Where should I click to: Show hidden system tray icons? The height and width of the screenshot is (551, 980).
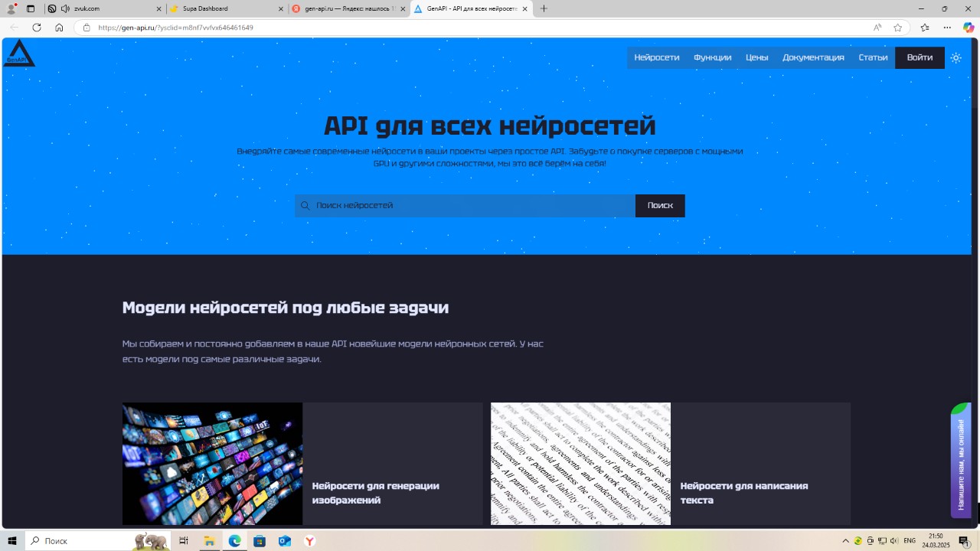pyautogui.click(x=846, y=541)
